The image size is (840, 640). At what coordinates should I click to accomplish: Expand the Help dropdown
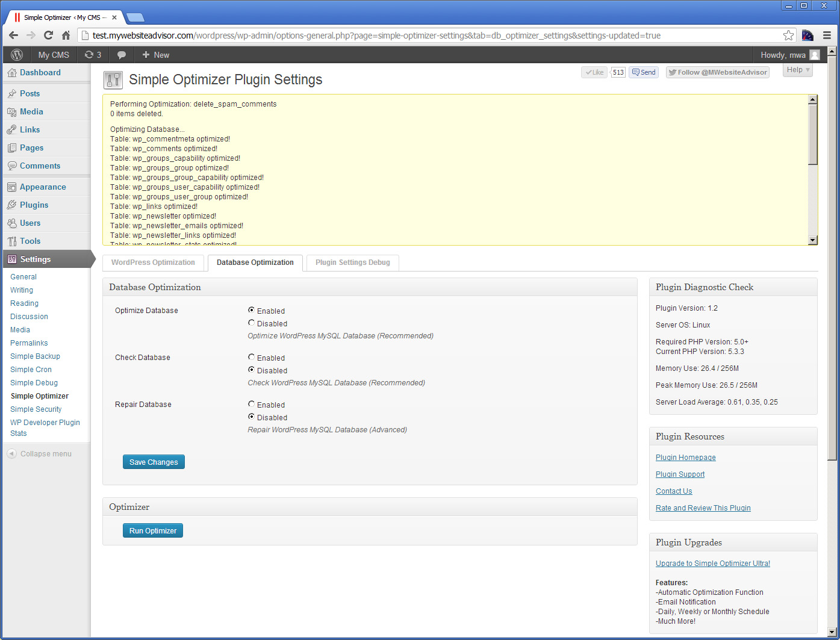click(798, 70)
